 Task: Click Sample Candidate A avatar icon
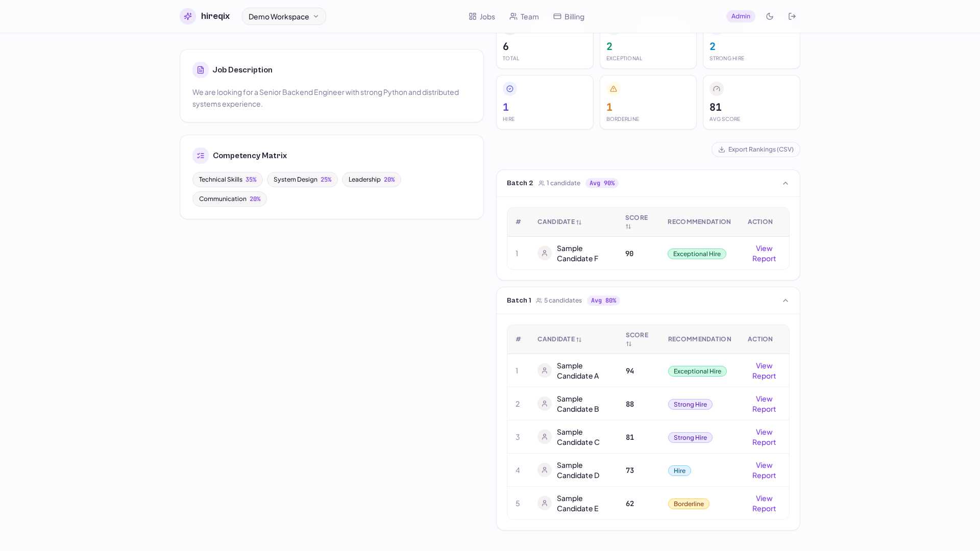click(x=545, y=371)
